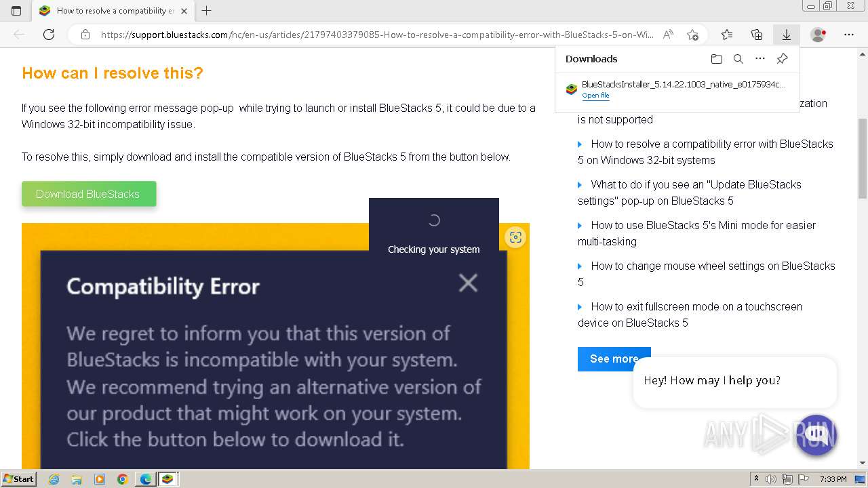Open the browser profile menu
868x488 pixels.
pyautogui.click(x=818, y=35)
